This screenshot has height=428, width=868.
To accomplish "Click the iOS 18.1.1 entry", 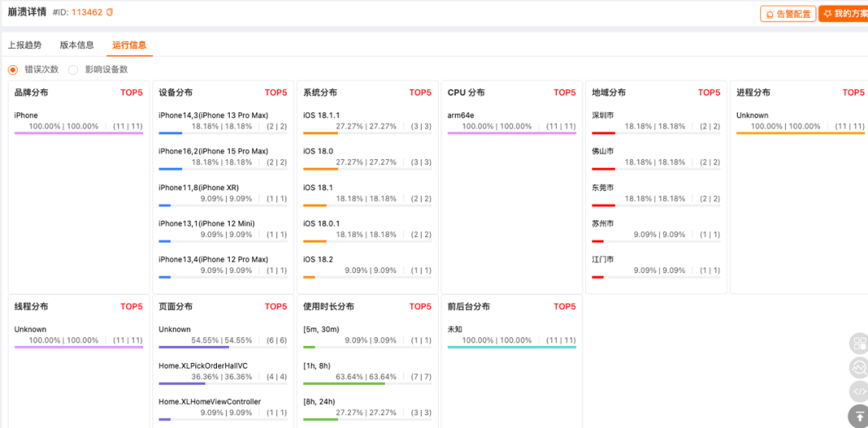I will (367, 122).
